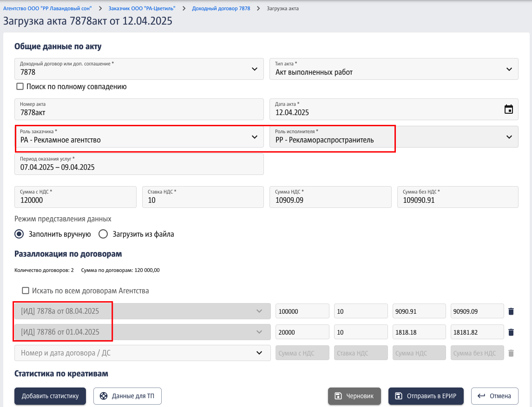
Task: Click the save icon on Отправить в ЕРИР
Action: click(399, 396)
